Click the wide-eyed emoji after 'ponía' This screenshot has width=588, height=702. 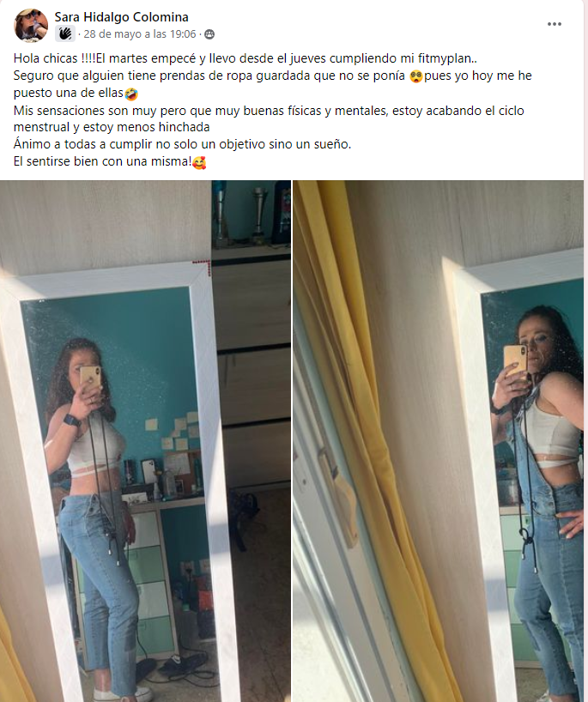[x=416, y=76]
